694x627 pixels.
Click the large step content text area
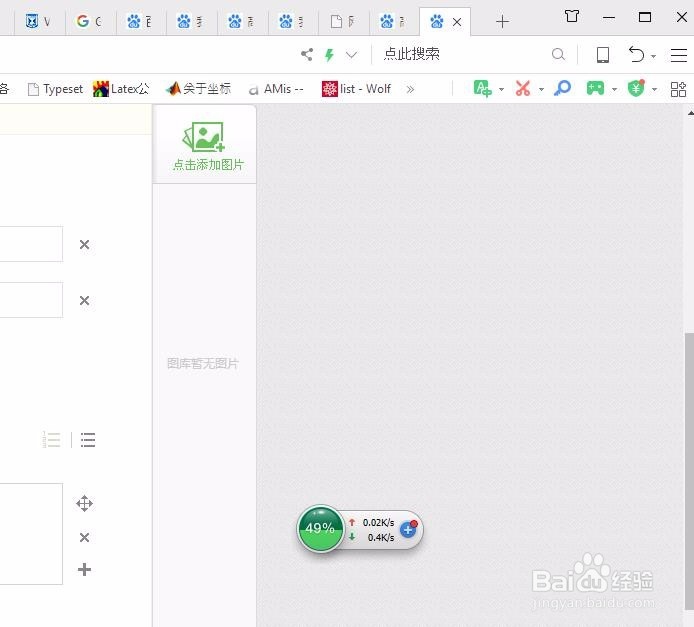pyautogui.click(x=31, y=534)
